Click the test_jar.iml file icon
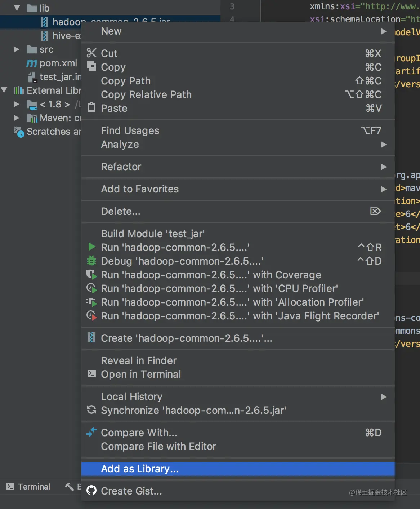Image resolution: width=420 pixels, height=509 pixels. 32,77
